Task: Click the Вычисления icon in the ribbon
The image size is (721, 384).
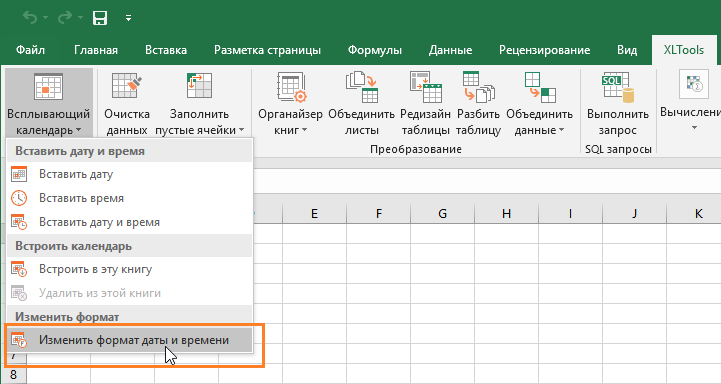Action: (694, 84)
